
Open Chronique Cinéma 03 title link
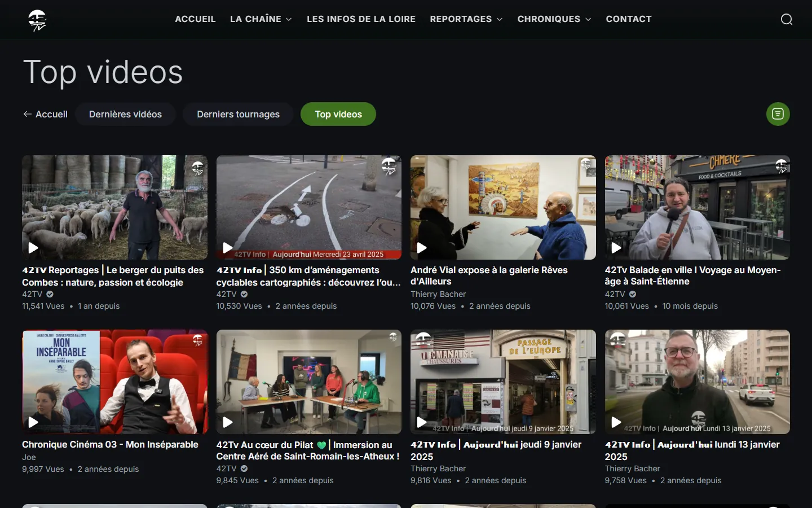[x=110, y=444]
